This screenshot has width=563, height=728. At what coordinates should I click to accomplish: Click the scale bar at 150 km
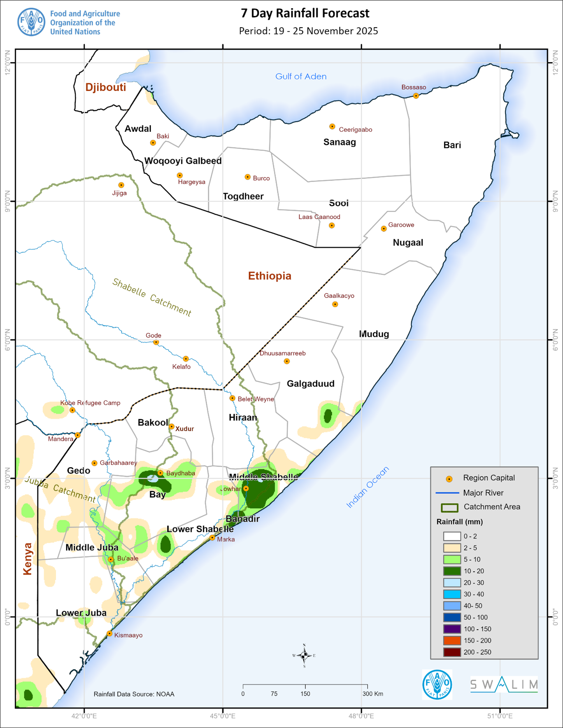pyautogui.click(x=305, y=685)
